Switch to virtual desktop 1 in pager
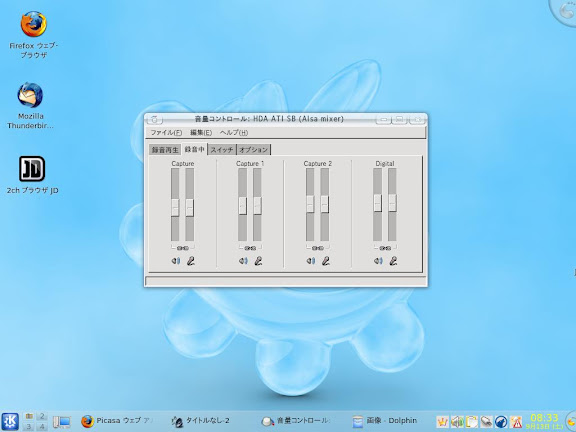Image resolution: width=576 pixels, height=432 pixels. pos(29,417)
